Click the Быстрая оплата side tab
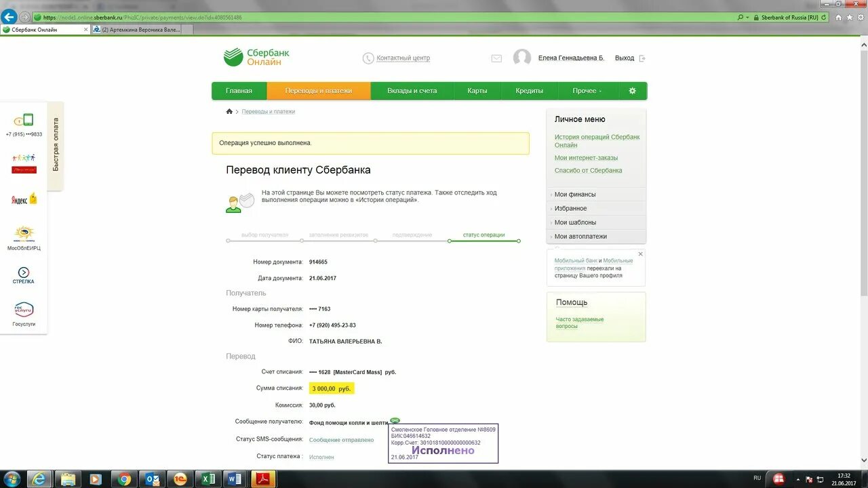 coord(56,145)
